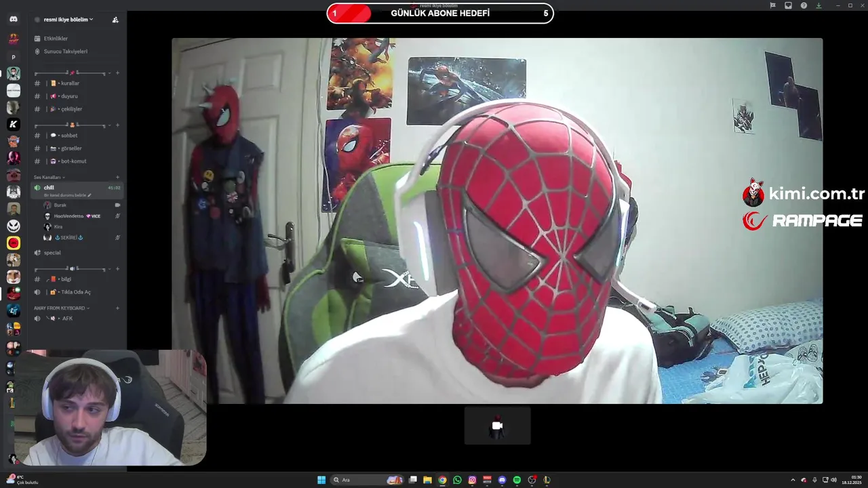The image size is (868, 488).
Task: Open Instagram from the taskbar
Action: 472,480
